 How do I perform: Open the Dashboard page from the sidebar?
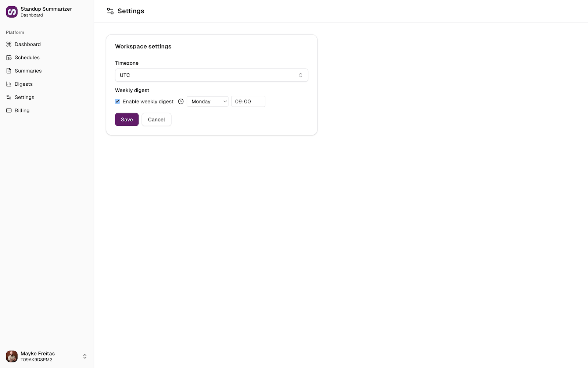click(x=27, y=44)
